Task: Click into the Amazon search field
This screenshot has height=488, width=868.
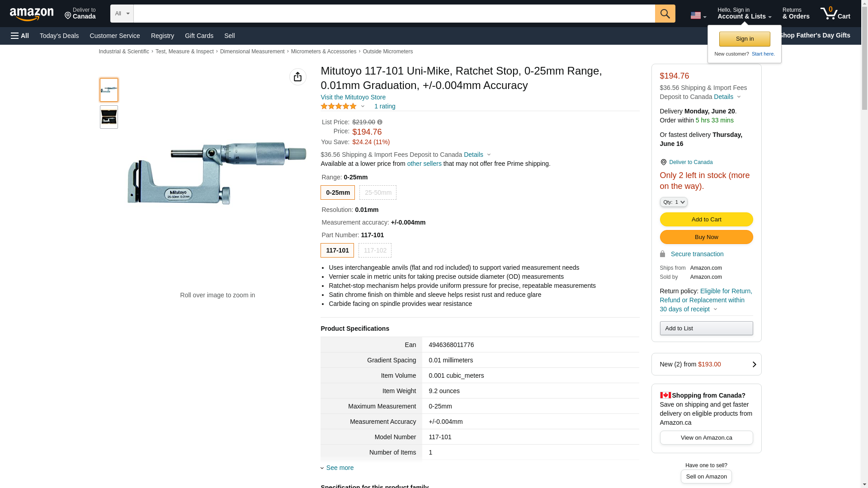Action: point(394,14)
